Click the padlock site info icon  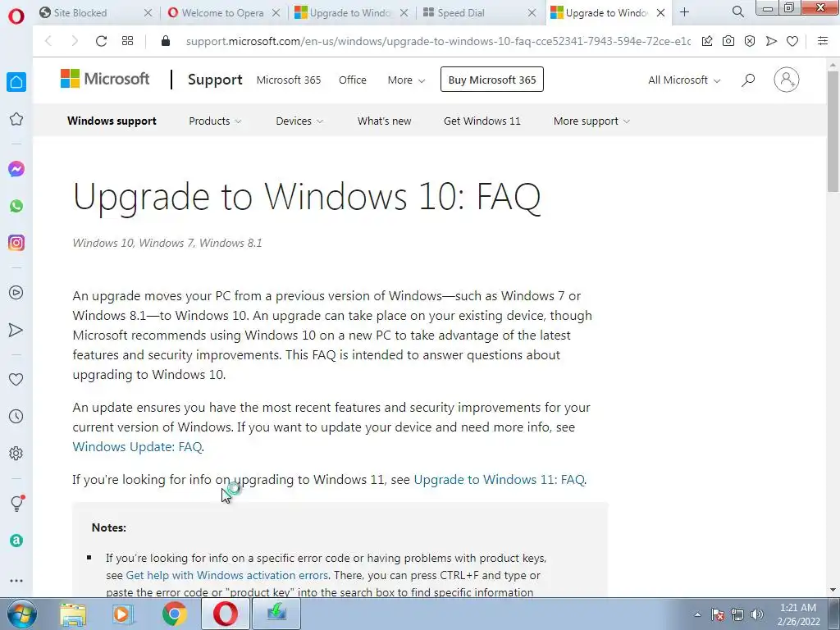click(166, 41)
